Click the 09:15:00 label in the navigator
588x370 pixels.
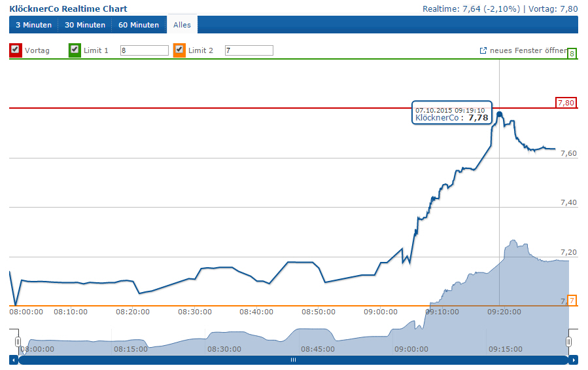506,349
